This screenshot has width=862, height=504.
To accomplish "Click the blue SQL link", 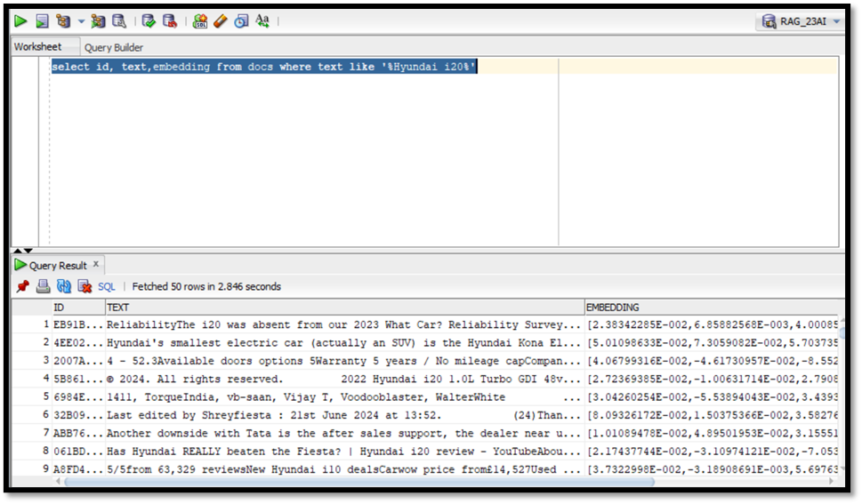I will [107, 287].
